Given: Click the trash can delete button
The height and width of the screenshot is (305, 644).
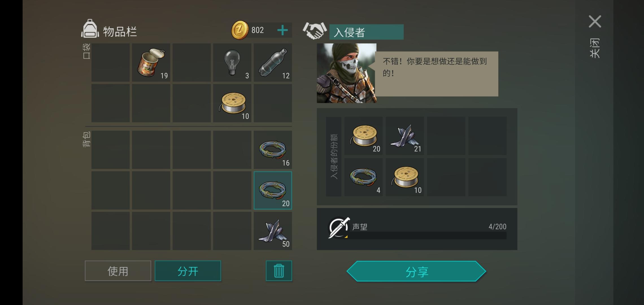Looking at the screenshot, I should 279,271.
